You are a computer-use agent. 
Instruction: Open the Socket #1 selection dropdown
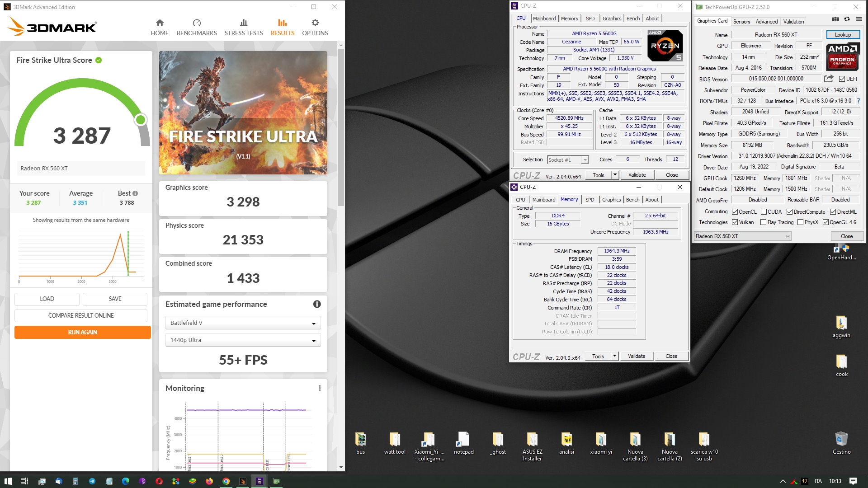point(568,160)
